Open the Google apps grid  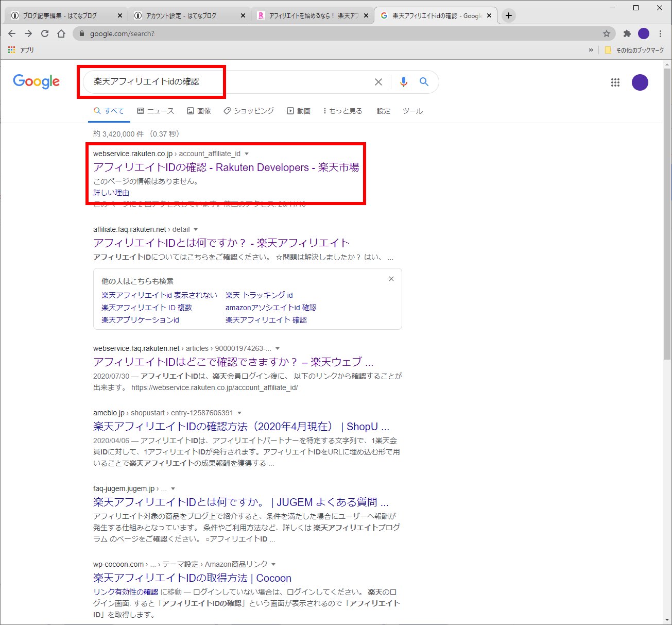pos(615,82)
